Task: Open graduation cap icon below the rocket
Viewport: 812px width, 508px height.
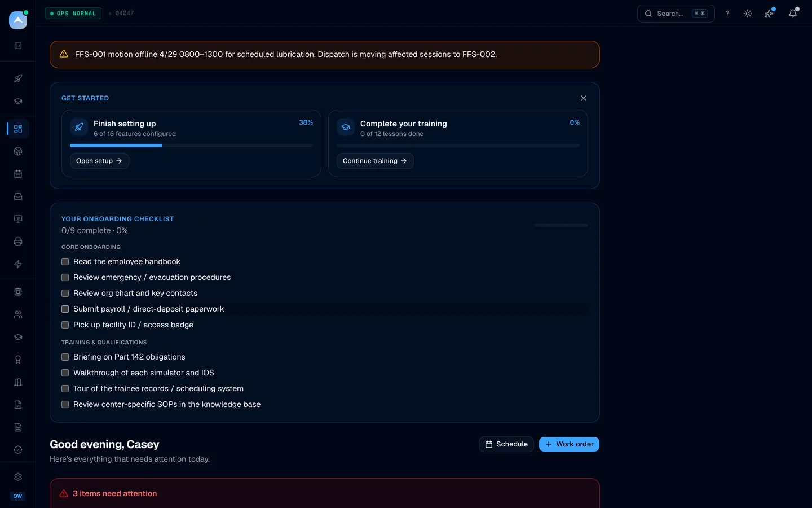Action: pyautogui.click(x=18, y=101)
